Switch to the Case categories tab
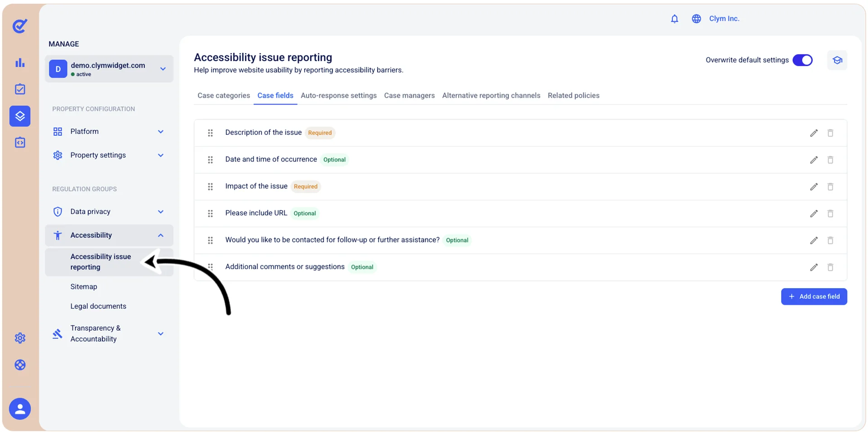The image size is (868, 432). click(224, 95)
